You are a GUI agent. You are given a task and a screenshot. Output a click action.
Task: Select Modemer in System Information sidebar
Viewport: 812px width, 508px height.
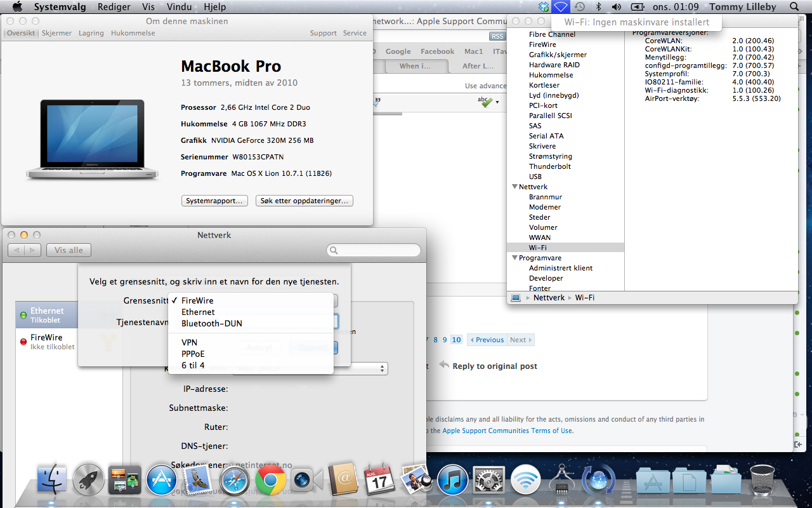tap(545, 207)
